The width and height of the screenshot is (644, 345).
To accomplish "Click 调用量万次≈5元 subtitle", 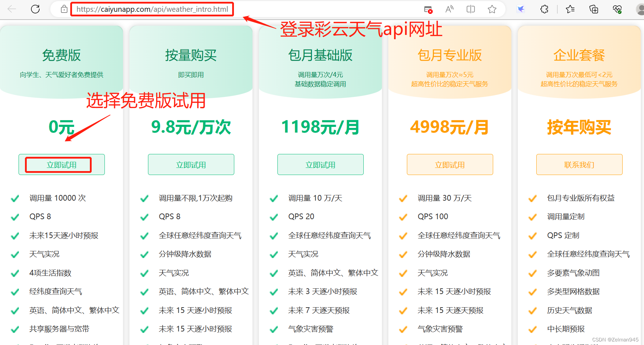I will [450, 75].
